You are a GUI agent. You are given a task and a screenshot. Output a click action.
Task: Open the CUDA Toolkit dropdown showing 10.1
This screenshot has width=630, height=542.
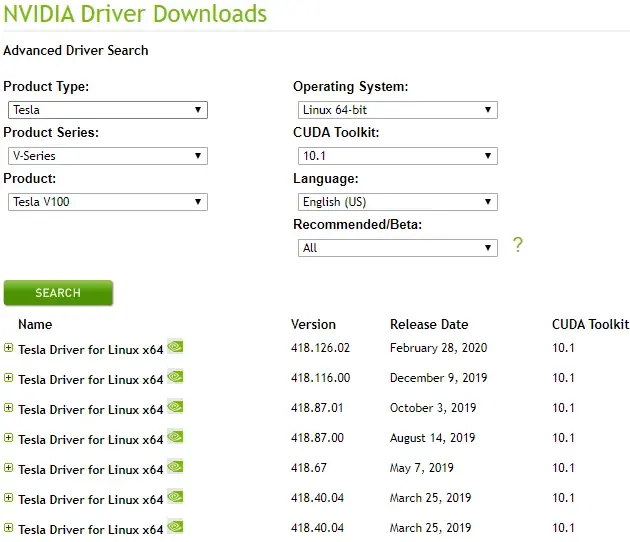coord(398,156)
